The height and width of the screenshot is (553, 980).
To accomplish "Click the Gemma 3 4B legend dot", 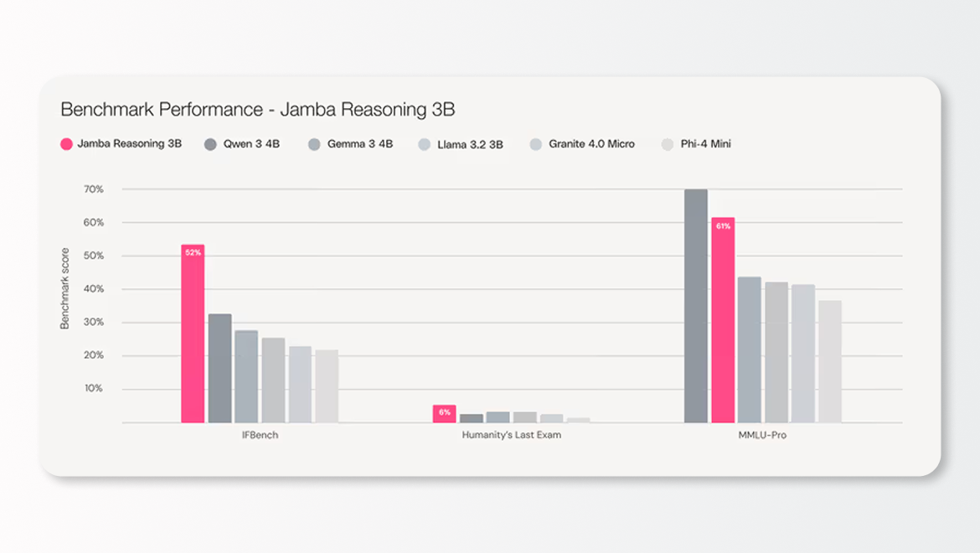I will (x=312, y=143).
